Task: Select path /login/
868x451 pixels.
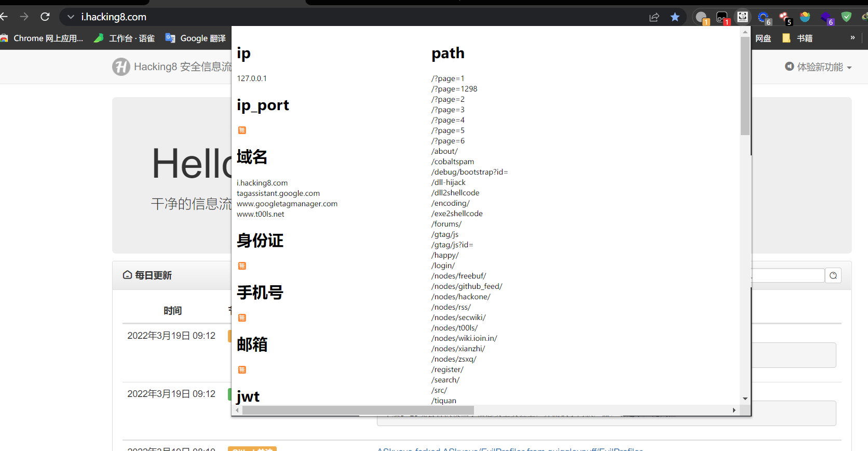Action: pos(443,266)
